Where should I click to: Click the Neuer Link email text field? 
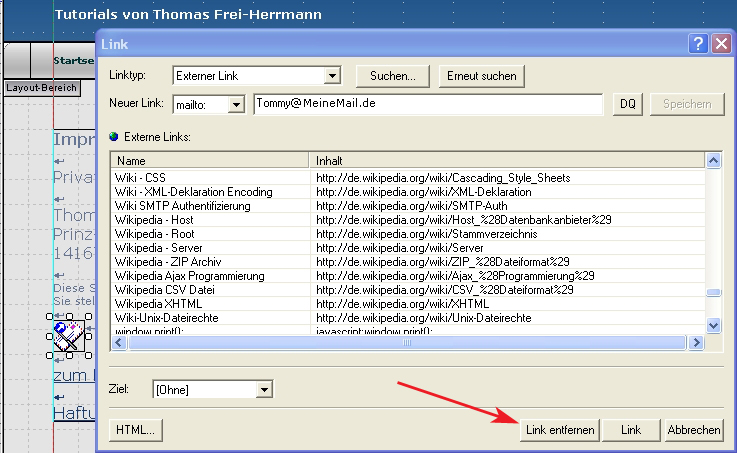click(428, 103)
